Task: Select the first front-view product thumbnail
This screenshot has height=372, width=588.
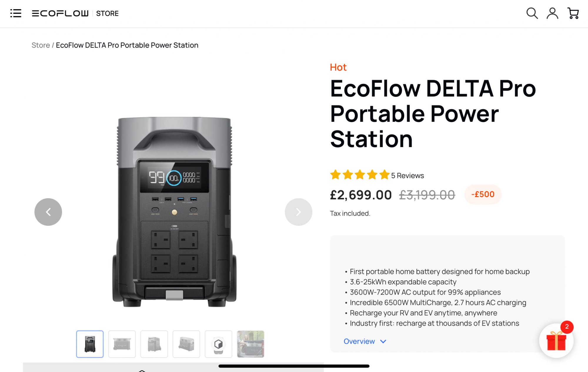Action: point(90,344)
